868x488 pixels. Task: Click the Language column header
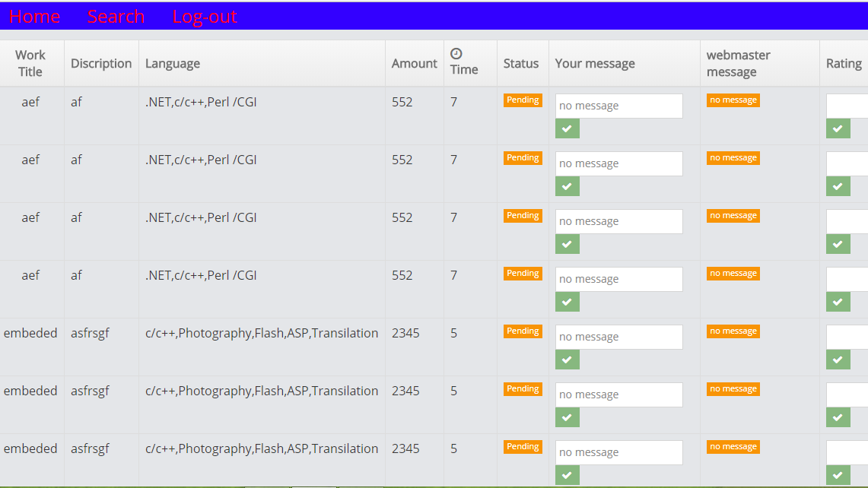coord(173,64)
